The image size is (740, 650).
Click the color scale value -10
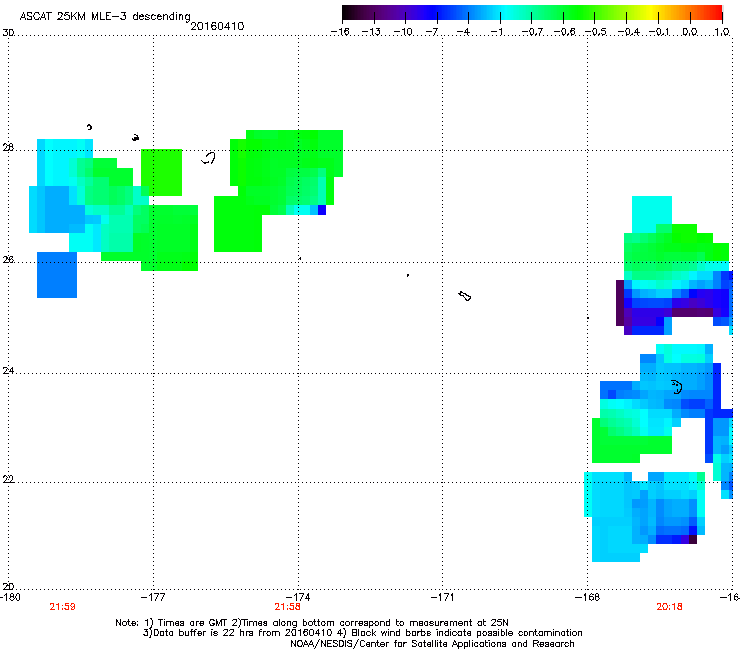point(403,32)
